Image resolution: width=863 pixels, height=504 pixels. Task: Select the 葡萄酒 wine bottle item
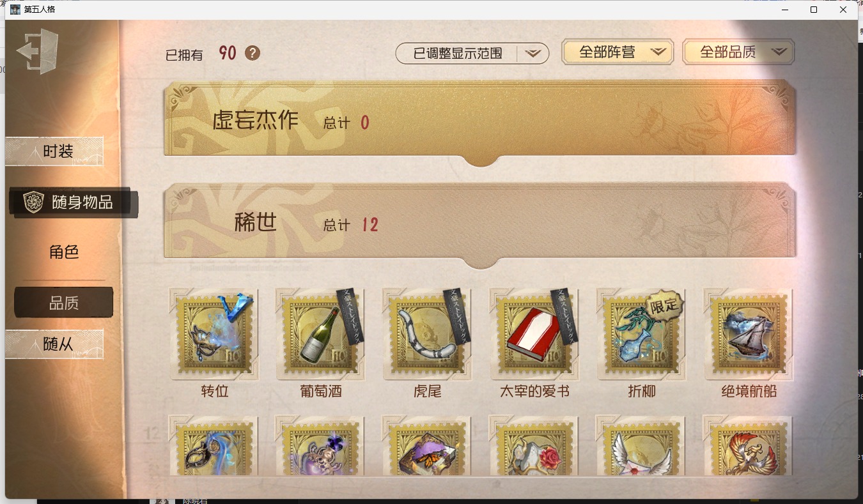click(321, 333)
